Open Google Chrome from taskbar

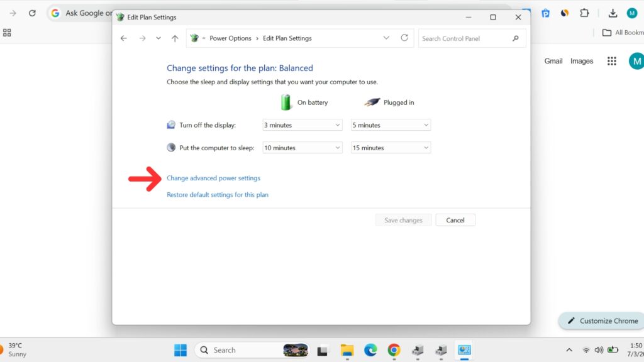click(394, 350)
